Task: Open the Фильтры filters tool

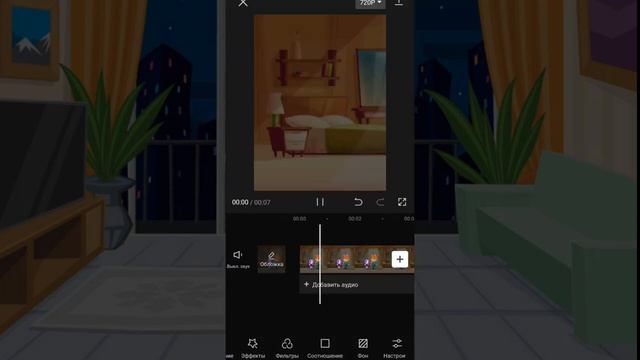Action: click(x=287, y=348)
